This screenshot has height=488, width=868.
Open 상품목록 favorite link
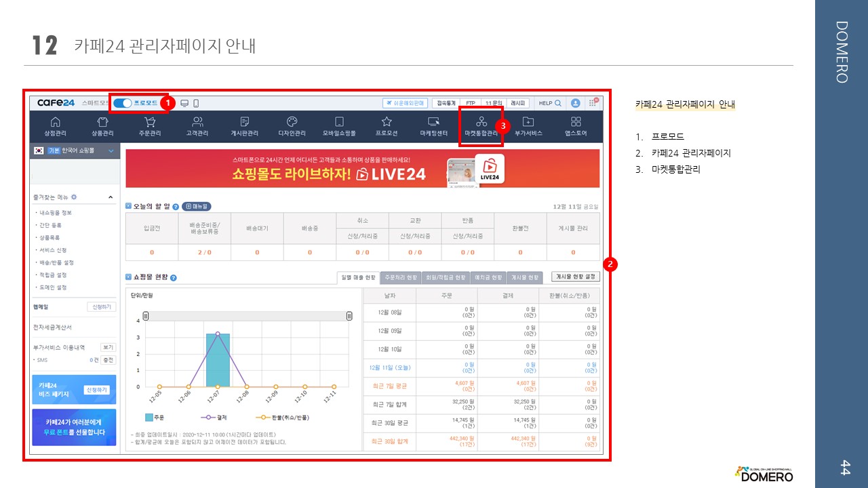coord(50,238)
